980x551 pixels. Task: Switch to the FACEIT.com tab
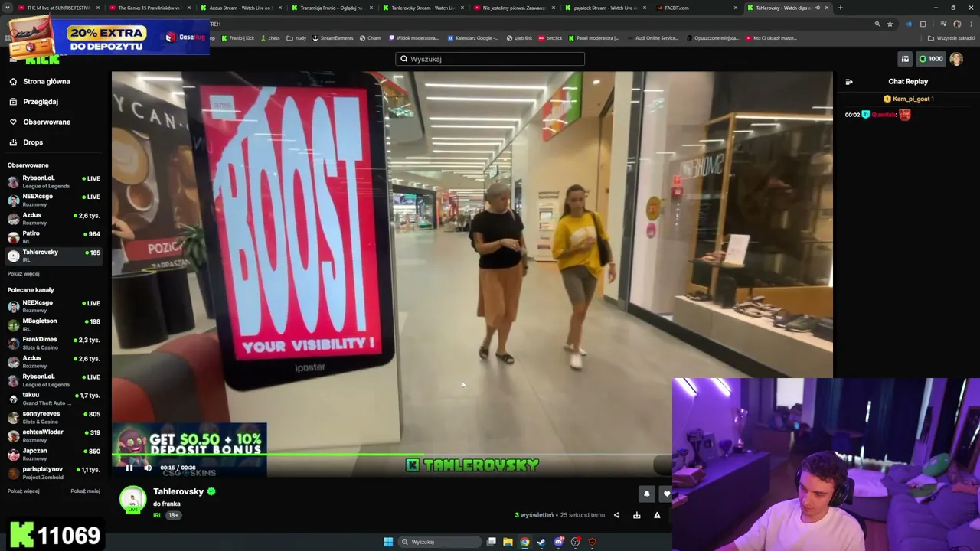(x=696, y=8)
